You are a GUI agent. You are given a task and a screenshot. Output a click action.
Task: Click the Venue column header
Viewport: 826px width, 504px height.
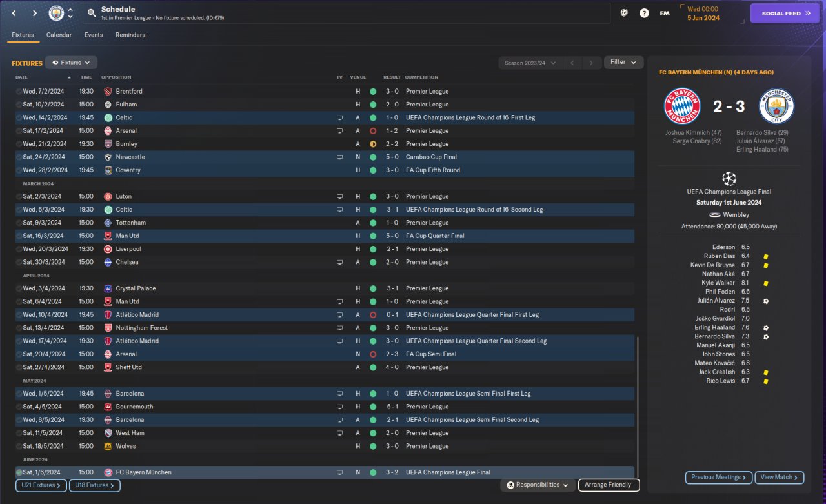[358, 77]
